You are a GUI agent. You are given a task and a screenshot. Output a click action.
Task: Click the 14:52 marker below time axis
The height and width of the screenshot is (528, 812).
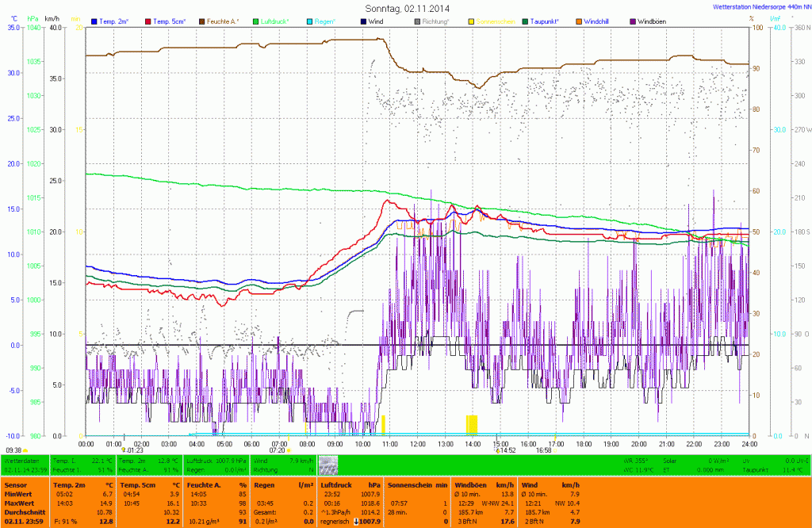tap(506, 450)
